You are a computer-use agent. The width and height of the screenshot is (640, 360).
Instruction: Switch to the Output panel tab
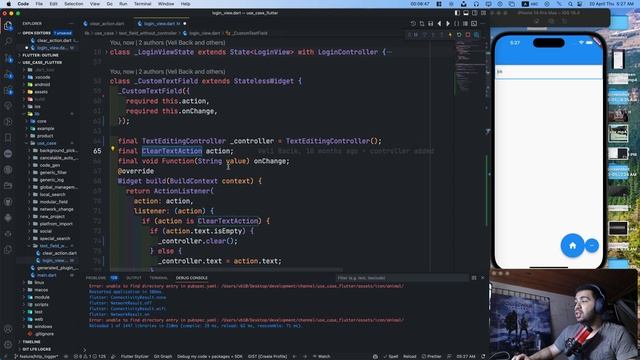133,278
